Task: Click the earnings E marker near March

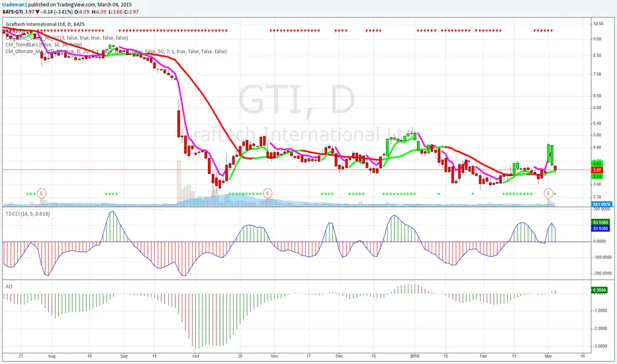Action: coord(549,193)
